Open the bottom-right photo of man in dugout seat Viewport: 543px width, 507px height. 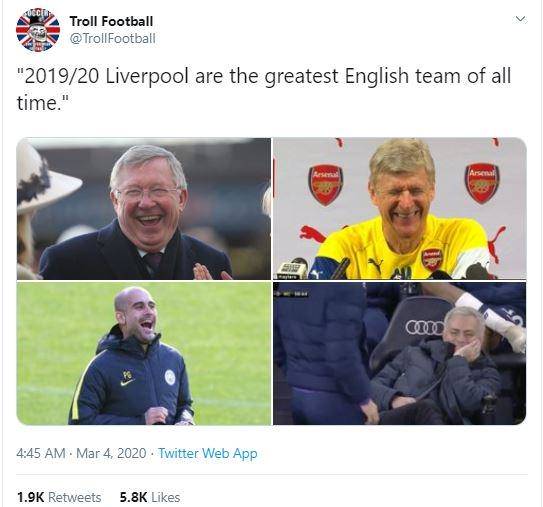(x=400, y=353)
